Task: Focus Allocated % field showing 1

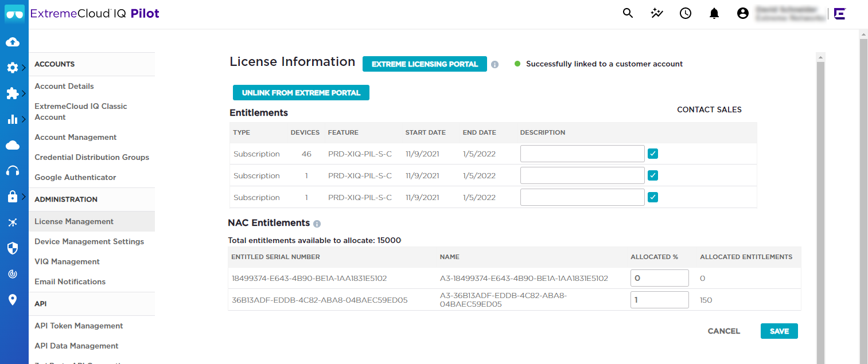Action: [x=659, y=300]
